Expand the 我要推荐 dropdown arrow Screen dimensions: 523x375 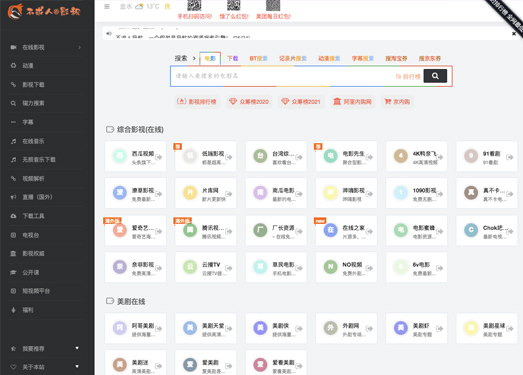point(77,348)
